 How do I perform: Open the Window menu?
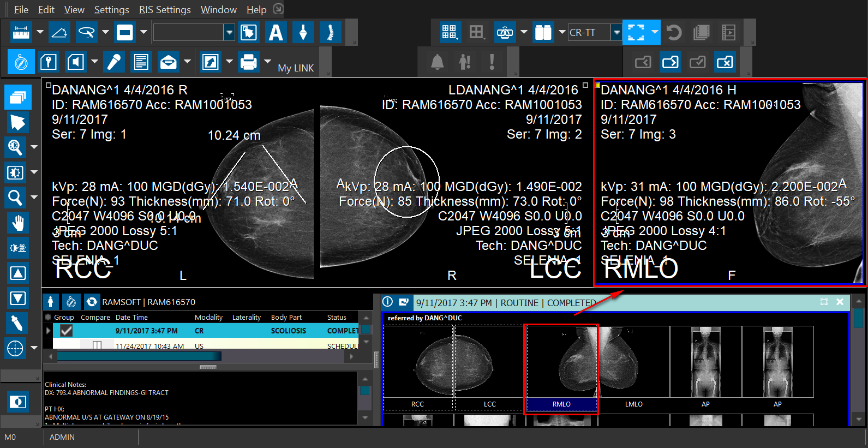click(x=218, y=10)
